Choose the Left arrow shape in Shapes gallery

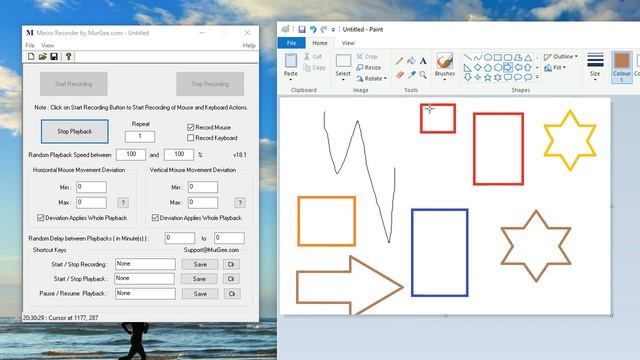(x=518, y=67)
